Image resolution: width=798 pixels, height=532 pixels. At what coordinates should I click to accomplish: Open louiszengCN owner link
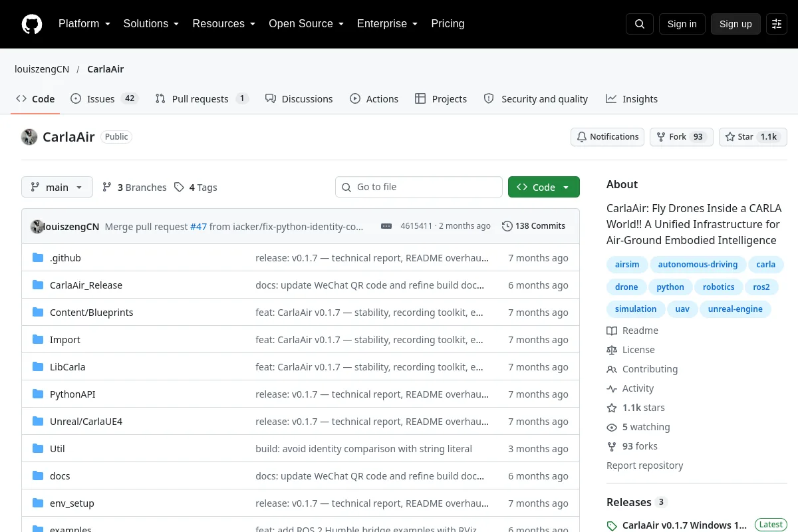coord(42,69)
